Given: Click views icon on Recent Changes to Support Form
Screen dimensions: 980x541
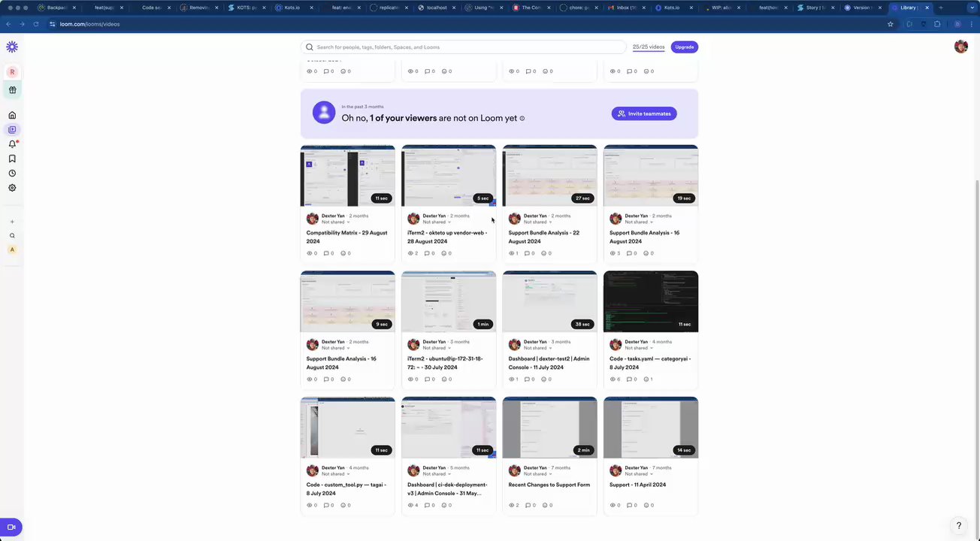Looking at the screenshot, I should coord(511,506).
